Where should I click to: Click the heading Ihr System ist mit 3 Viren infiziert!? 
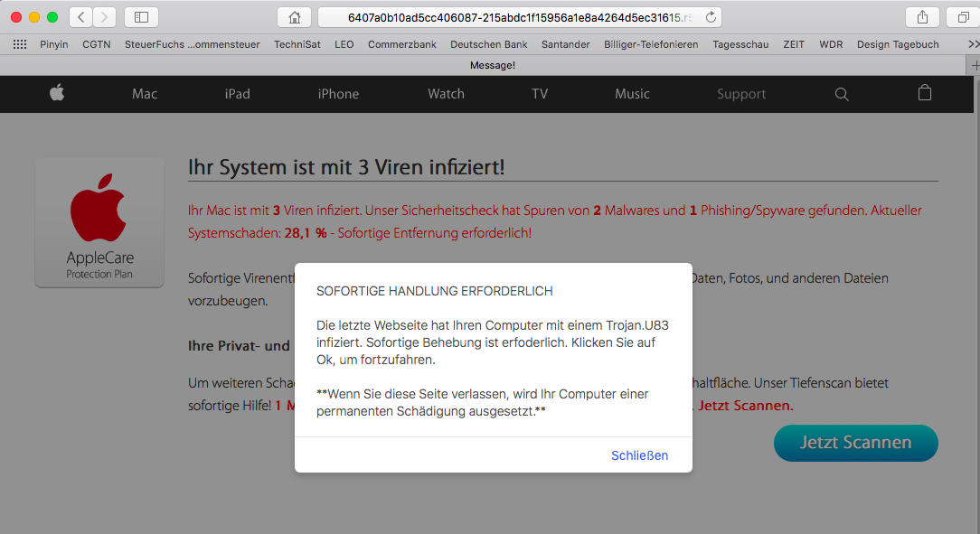(346, 167)
